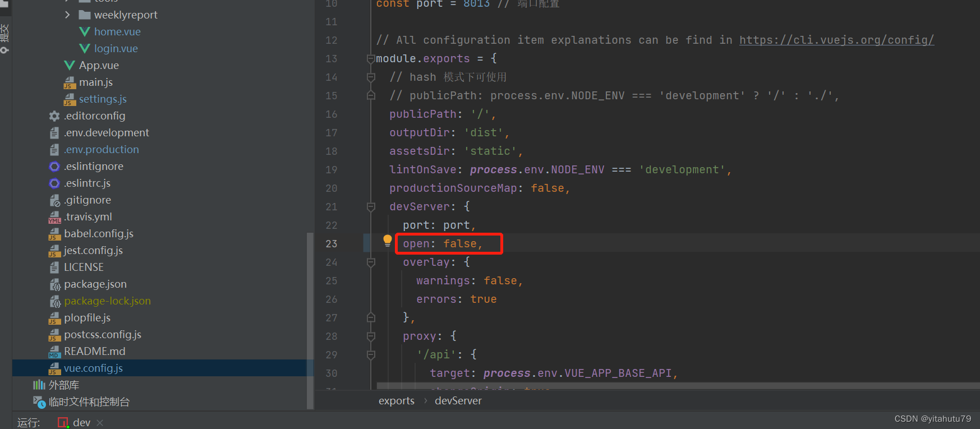Image resolution: width=980 pixels, height=429 pixels.
Task: Open home.vue file
Action: [117, 31]
